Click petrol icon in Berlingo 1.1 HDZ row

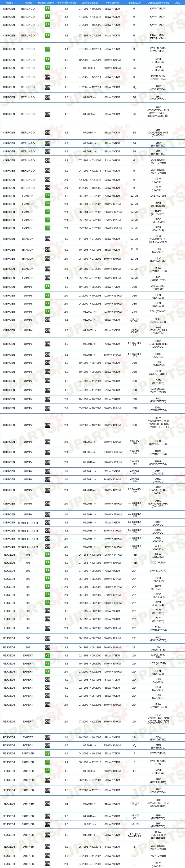pos(48,36)
